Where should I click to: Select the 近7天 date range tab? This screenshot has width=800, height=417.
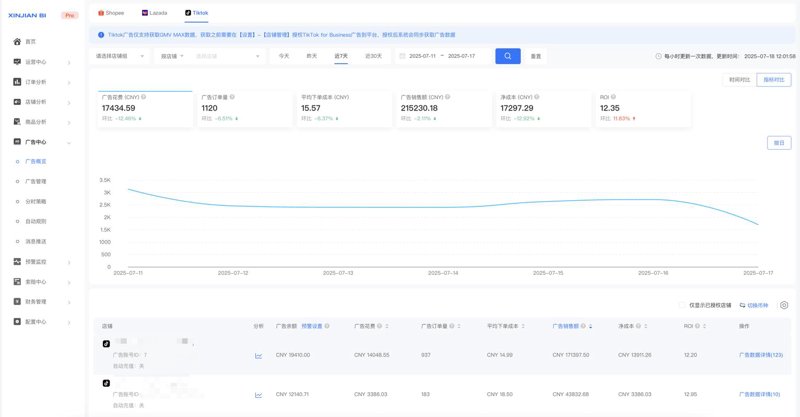341,56
